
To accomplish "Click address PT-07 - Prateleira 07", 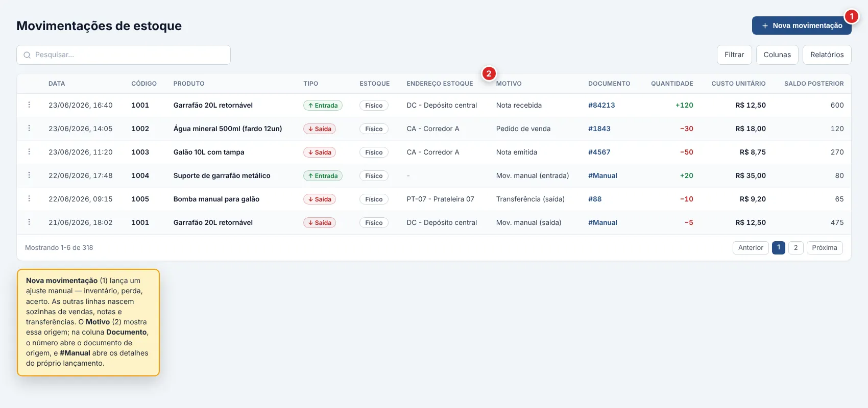I will tap(440, 199).
